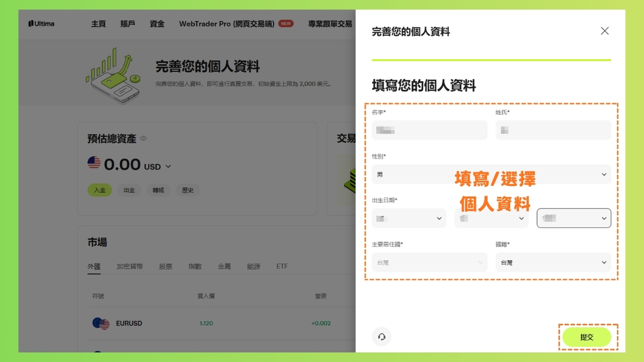Click the 變更 column header
This screenshot has width=644, height=362.
321,296
